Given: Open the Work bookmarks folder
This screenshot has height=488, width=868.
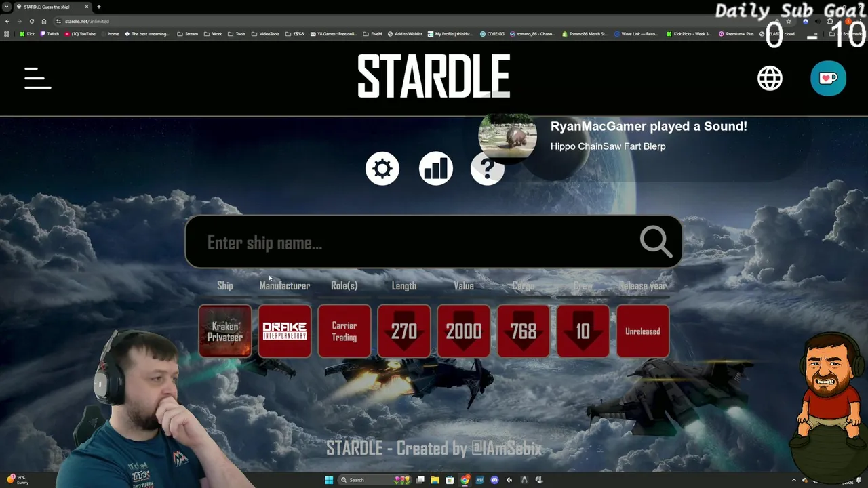Looking at the screenshot, I should tap(213, 34).
